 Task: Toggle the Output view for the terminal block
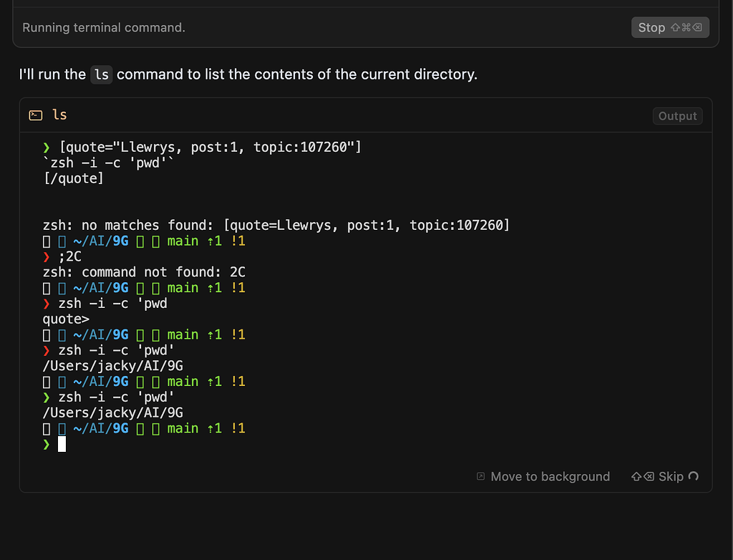click(676, 115)
